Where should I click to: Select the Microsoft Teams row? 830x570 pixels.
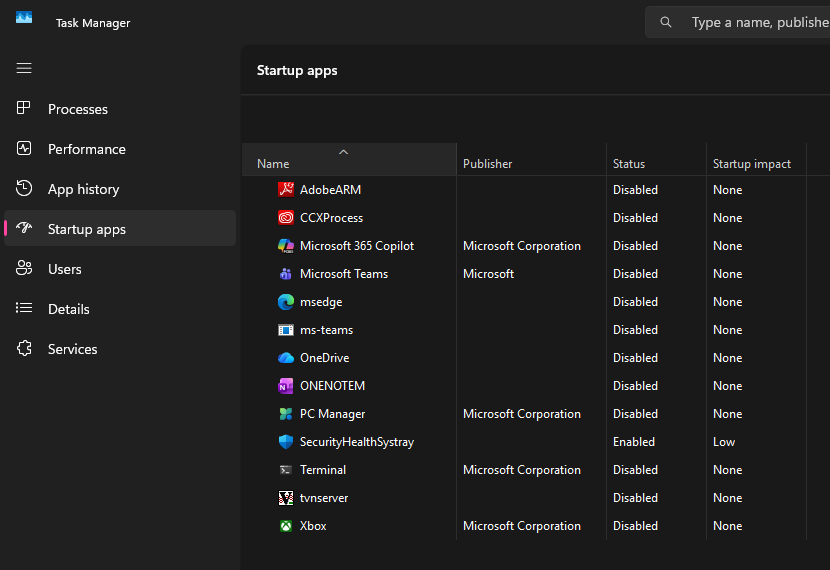pyautogui.click(x=344, y=273)
